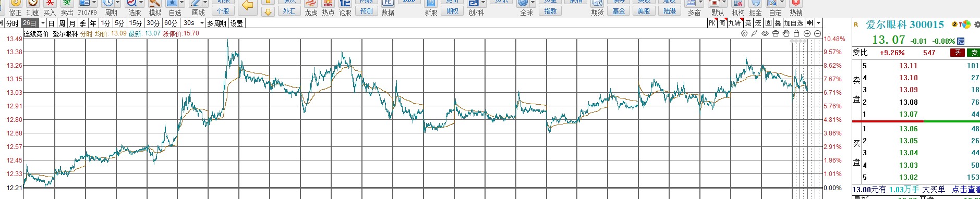Toggle chart visibility eye icon

pos(765,33)
